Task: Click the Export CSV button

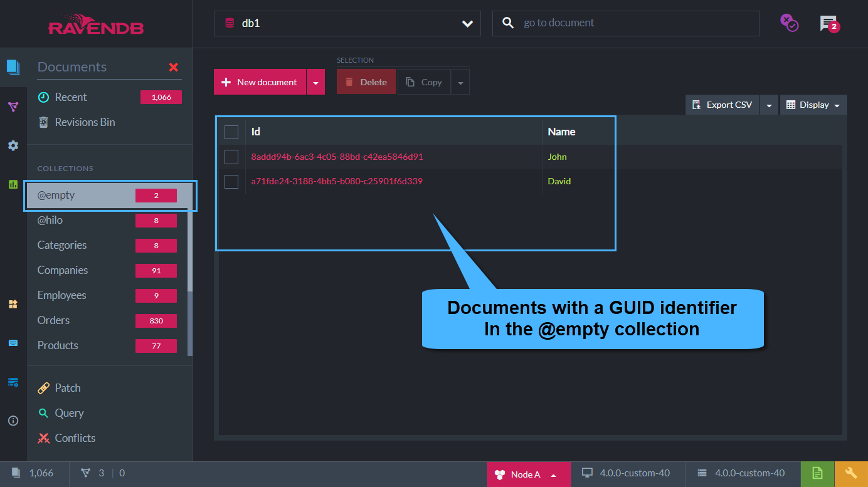Action: [722, 105]
